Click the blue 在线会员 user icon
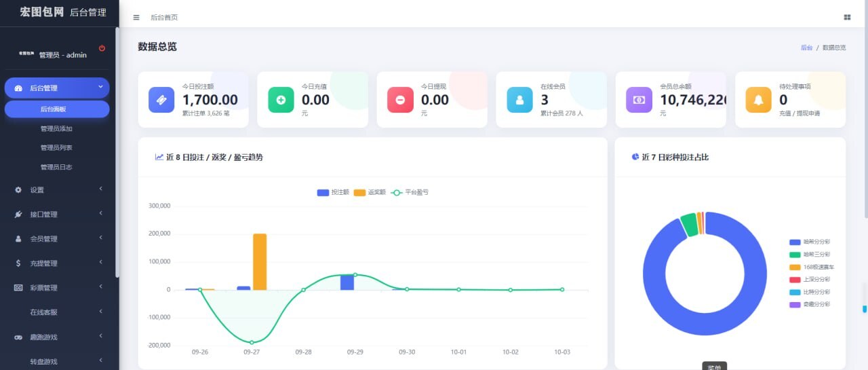 [519, 100]
